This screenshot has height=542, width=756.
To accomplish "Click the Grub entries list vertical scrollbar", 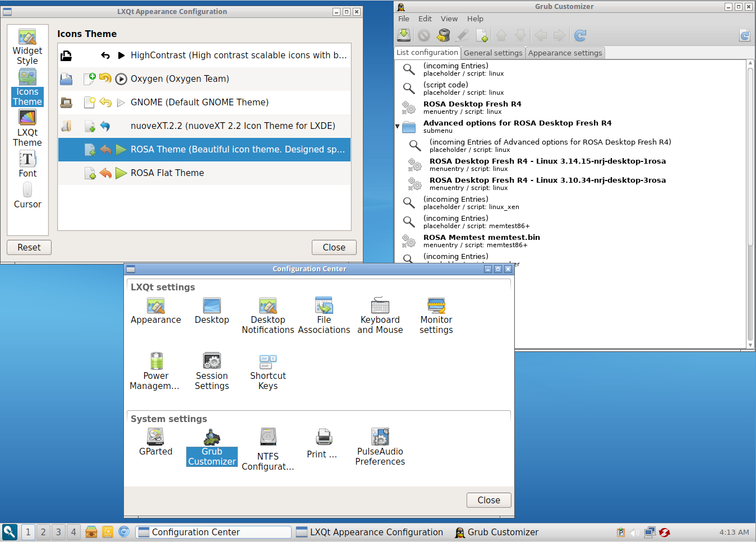I will [x=750, y=168].
